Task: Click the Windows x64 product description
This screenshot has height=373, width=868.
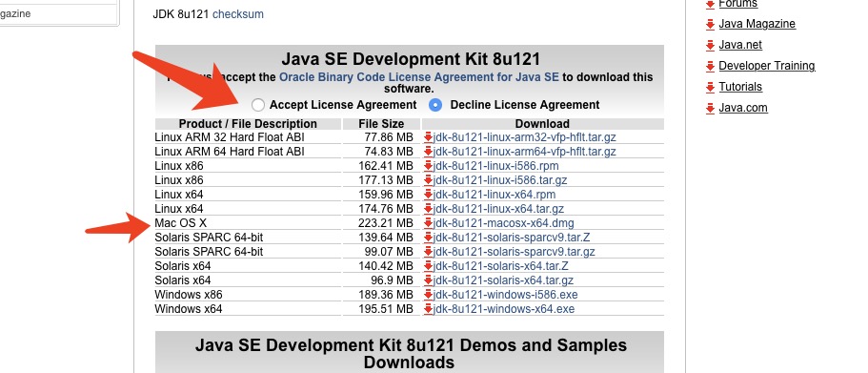Action: [x=189, y=309]
